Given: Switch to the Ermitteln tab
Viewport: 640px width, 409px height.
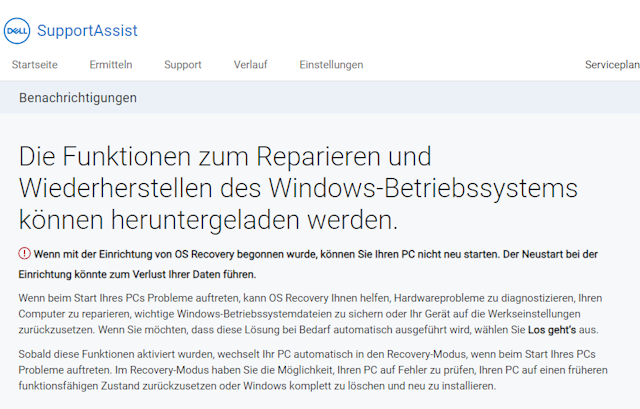Looking at the screenshot, I should (x=111, y=64).
